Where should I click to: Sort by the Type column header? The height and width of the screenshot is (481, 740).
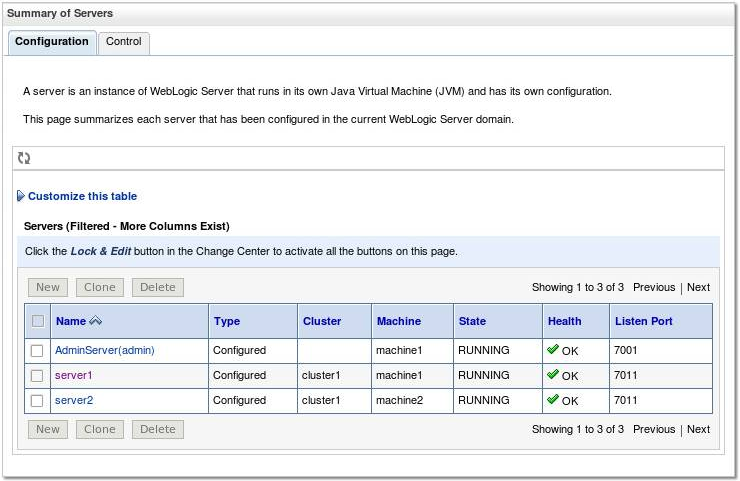227,321
